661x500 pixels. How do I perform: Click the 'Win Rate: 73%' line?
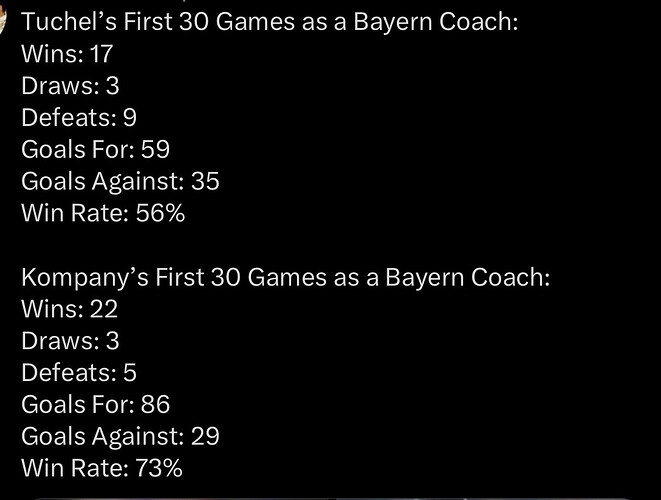(102, 468)
